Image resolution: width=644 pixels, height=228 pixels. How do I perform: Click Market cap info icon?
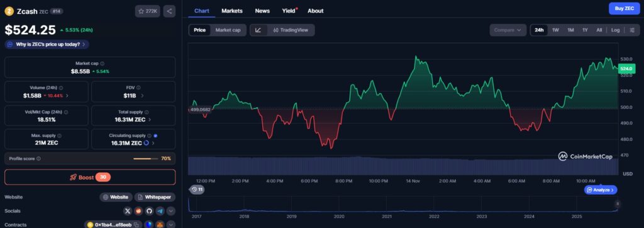click(103, 63)
